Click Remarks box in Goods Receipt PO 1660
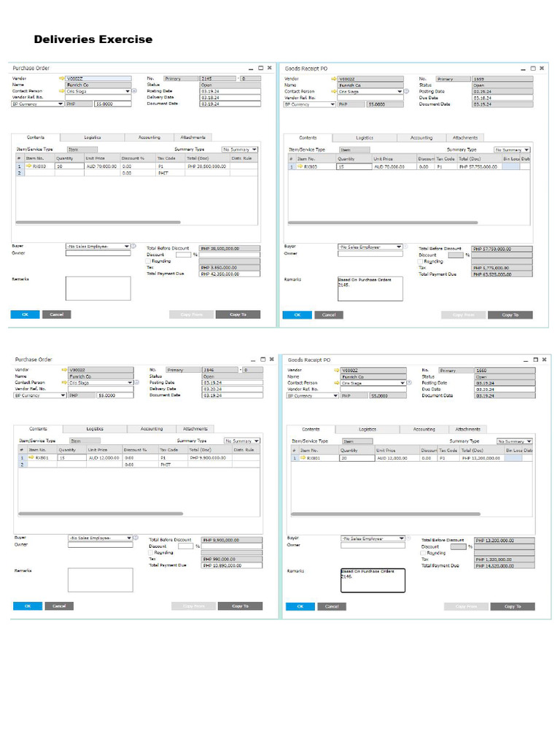The width and height of the screenshot is (560, 747). (x=373, y=580)
